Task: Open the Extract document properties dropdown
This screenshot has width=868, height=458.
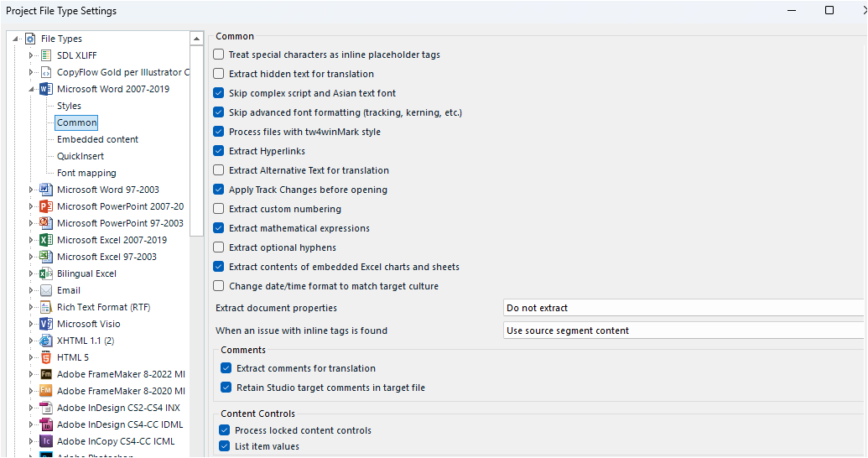Action: (685, 308)
